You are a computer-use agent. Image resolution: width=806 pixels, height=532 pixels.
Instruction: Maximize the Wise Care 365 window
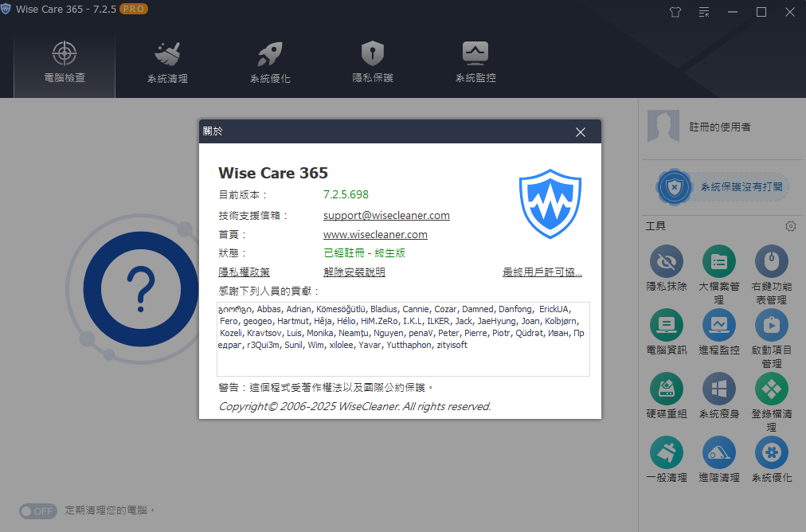pos(761,12)
